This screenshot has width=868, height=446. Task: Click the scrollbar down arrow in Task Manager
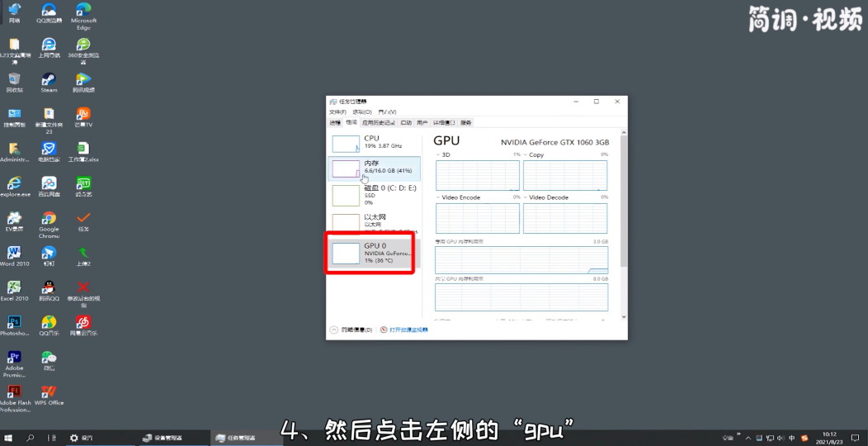624,317
